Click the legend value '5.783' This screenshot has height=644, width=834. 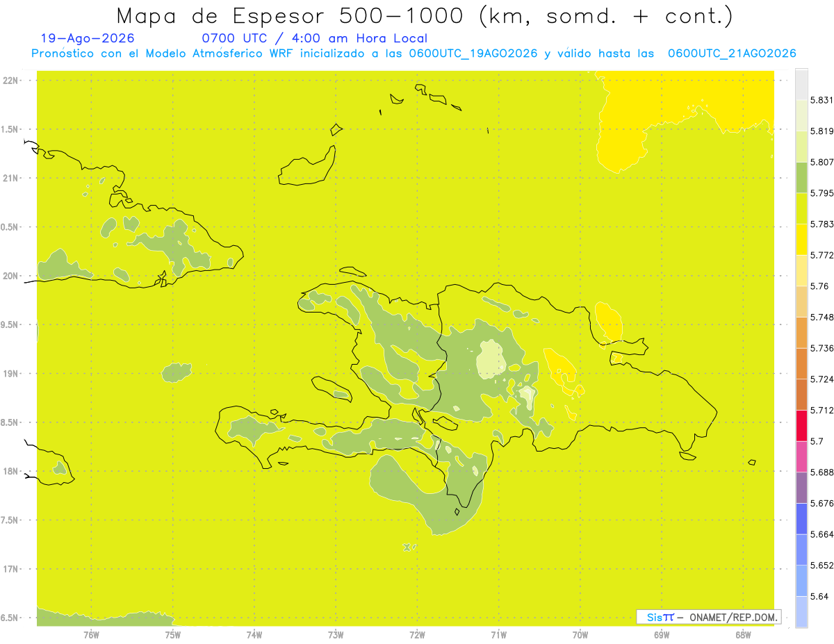point(822,224)
